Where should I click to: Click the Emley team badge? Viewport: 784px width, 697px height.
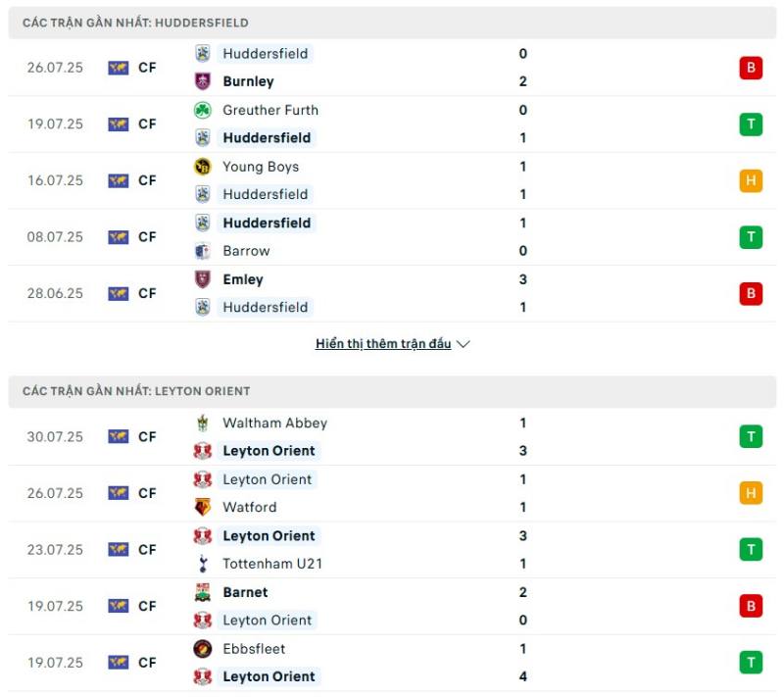point(203,279)
